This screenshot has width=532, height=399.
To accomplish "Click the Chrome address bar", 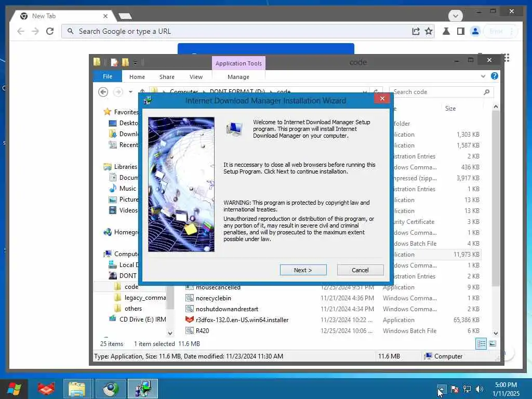I will (x=237, y=31).
